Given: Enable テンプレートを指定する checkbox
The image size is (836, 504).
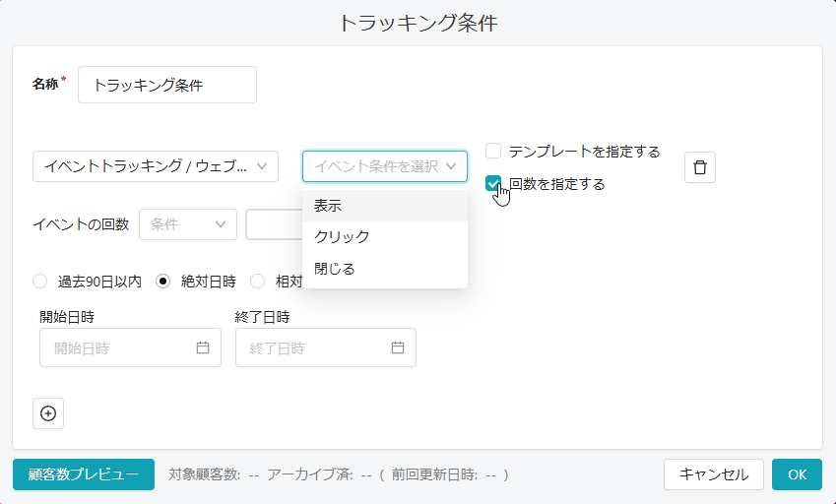Looking at the screenshot, I should [x=494, y=152].
